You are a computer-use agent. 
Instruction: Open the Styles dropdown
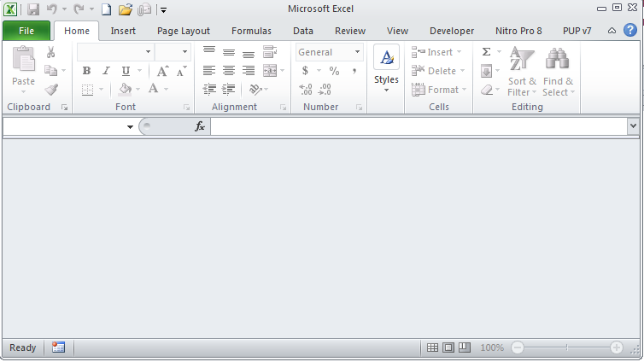coord(386,68)
